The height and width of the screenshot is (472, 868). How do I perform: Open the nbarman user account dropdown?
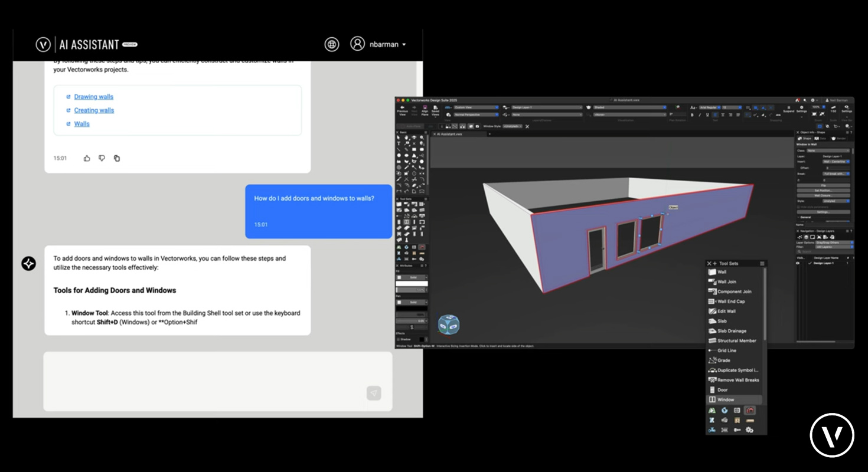pos(378,44)
